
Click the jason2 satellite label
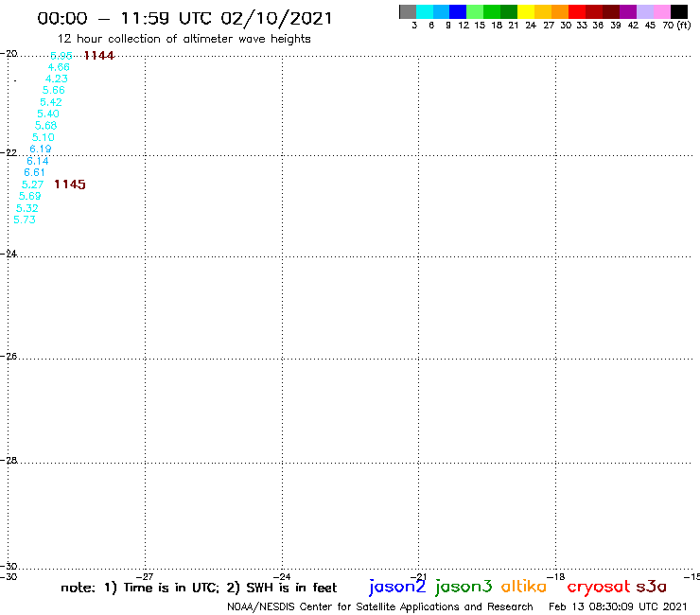pyautogui.click(x=397, y=587)
